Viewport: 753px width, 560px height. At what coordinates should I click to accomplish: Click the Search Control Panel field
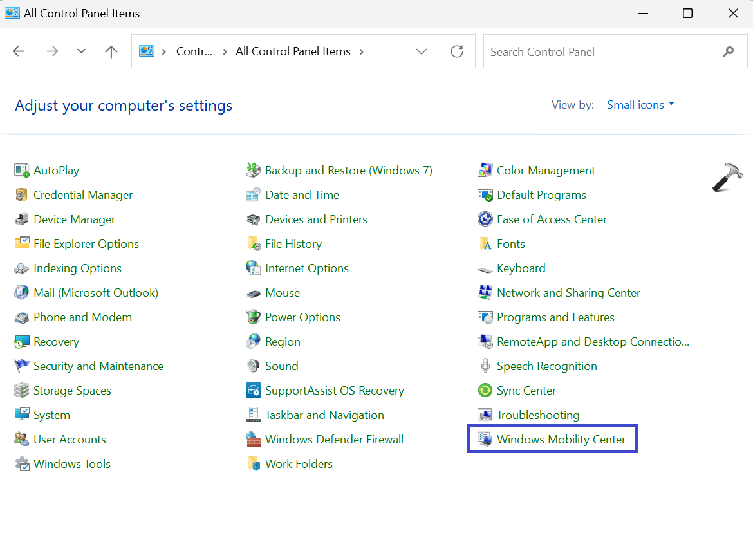pos(602,51)
